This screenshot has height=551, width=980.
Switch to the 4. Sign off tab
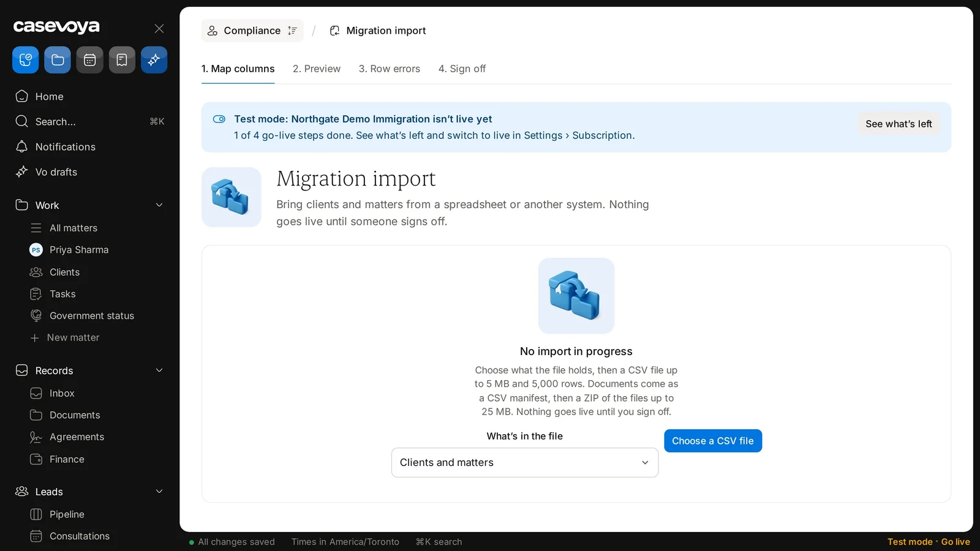click(x=462, y=69)
